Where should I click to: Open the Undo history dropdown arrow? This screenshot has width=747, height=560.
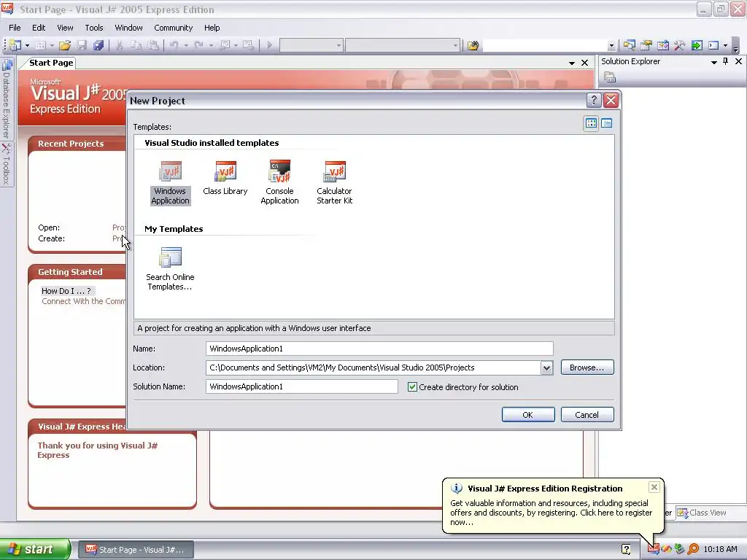[x=186, y=46]
